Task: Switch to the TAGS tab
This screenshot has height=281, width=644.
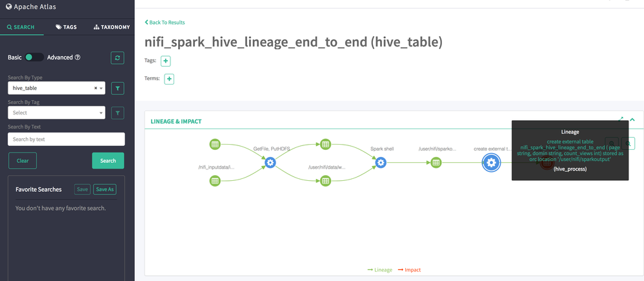Action: (66, 27)
